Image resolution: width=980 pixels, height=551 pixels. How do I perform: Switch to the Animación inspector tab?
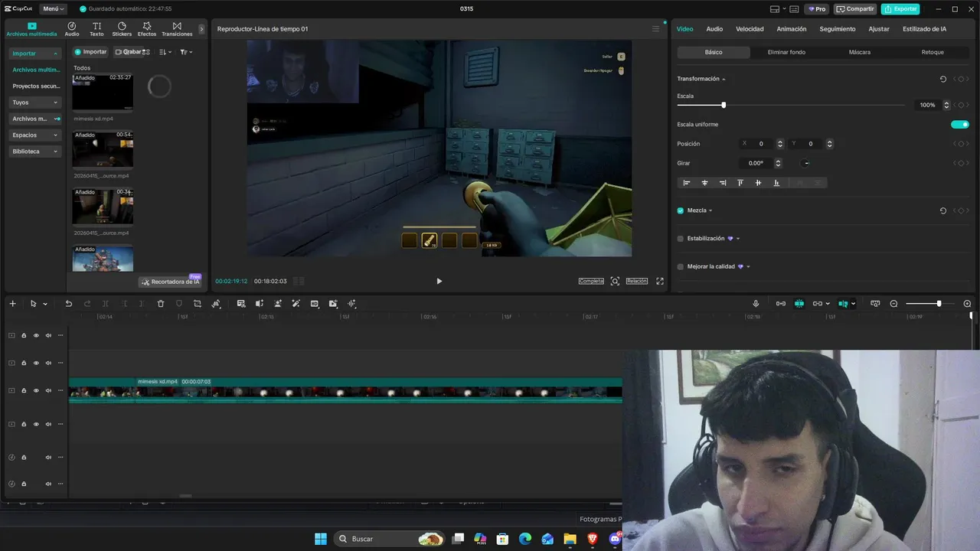(792, 29)
